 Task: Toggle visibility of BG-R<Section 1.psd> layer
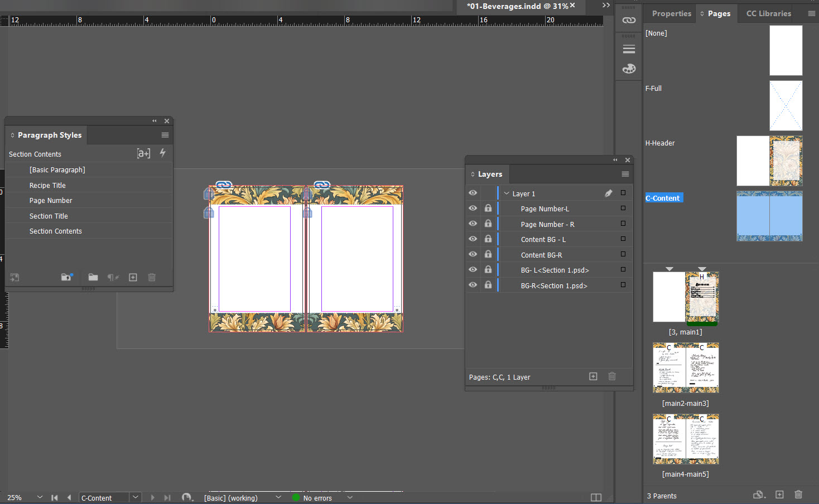473,284
